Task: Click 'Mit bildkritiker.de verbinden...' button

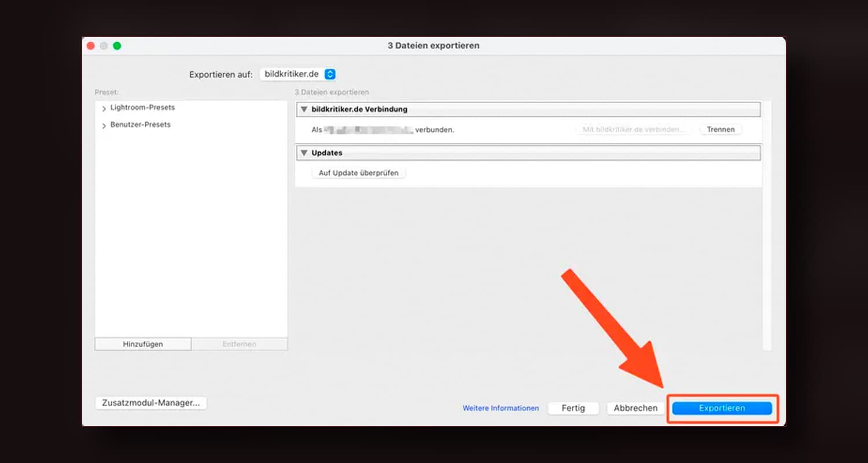Action: 632,130
